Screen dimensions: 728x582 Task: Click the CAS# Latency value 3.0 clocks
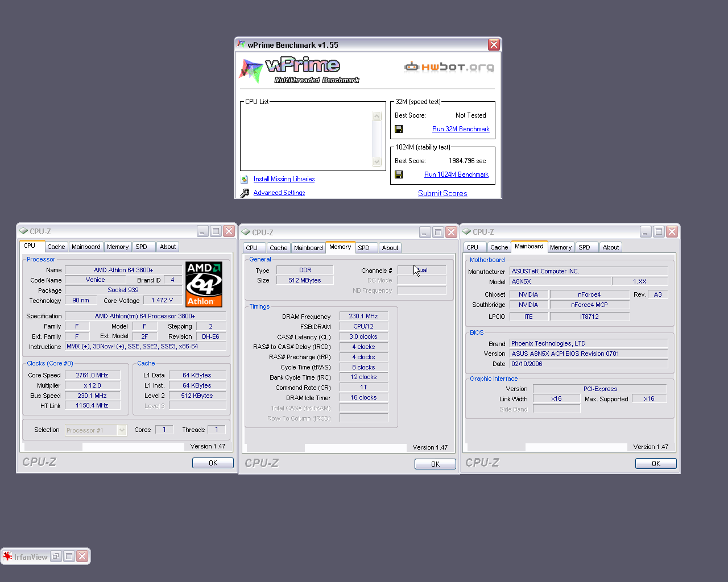click(x=363, y=336)
